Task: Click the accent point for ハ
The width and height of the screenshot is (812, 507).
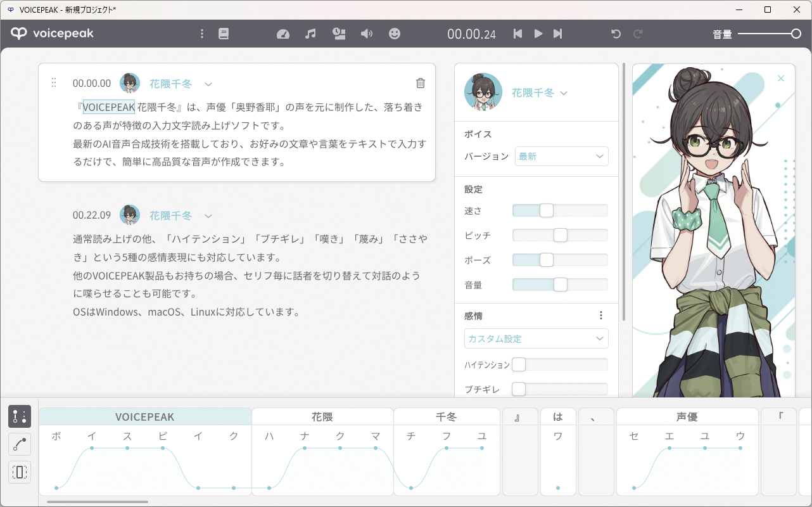Action: (x=269, y=488)
